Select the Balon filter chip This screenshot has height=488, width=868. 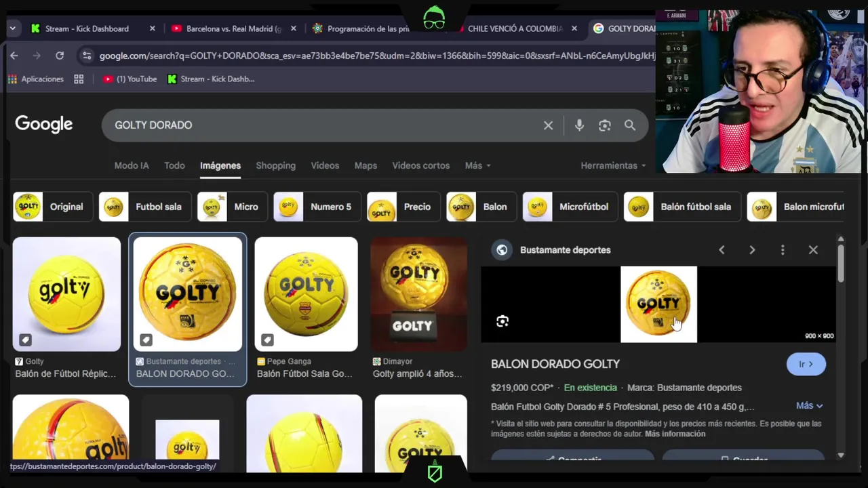point(481,207)
